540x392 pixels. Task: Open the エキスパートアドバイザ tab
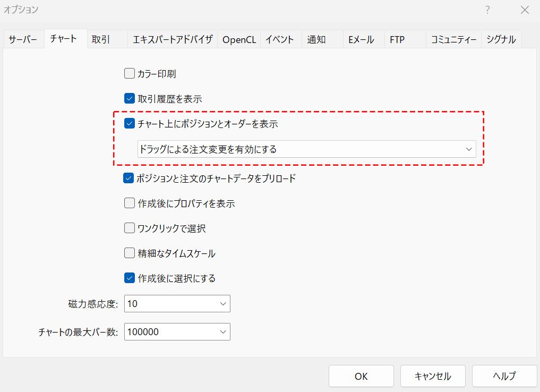173,39
